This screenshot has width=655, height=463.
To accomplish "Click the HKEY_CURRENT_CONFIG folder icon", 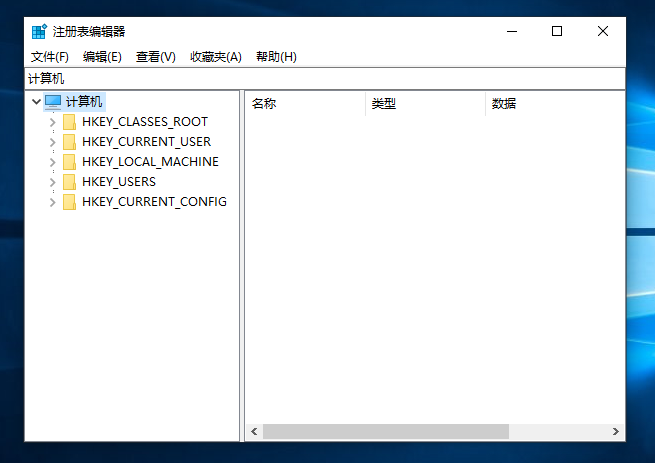I will pos(69,202).
